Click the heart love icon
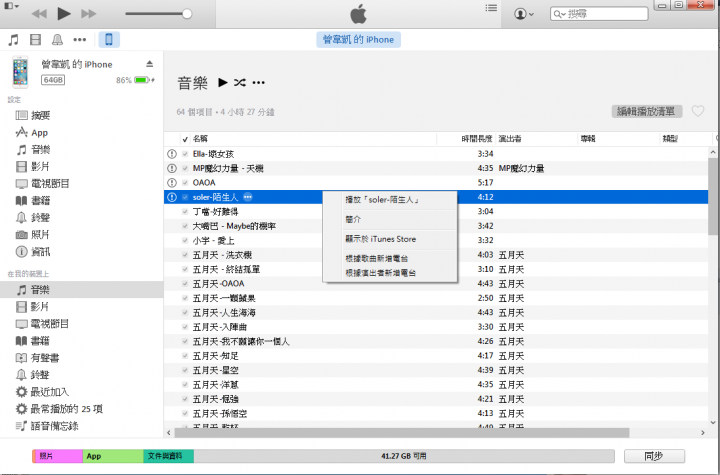Viewport: 720px width, 475px height. [x=698, y=111]
